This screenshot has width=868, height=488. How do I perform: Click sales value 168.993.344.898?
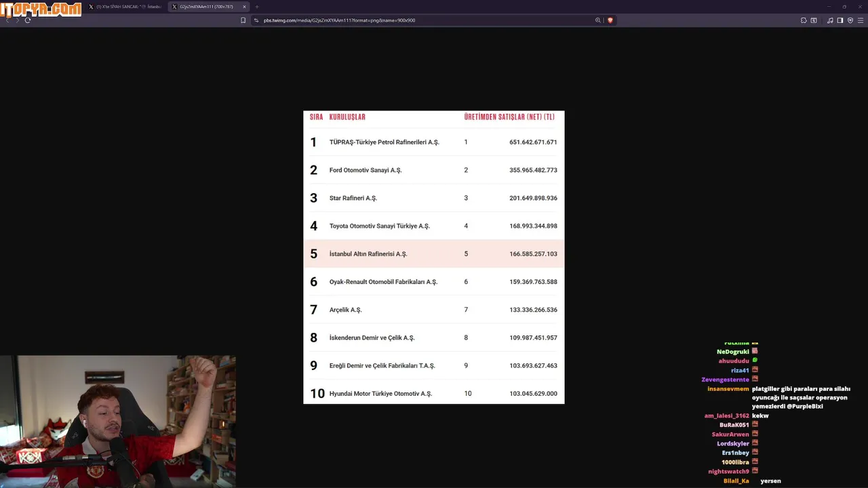click(x=533, y=226)
